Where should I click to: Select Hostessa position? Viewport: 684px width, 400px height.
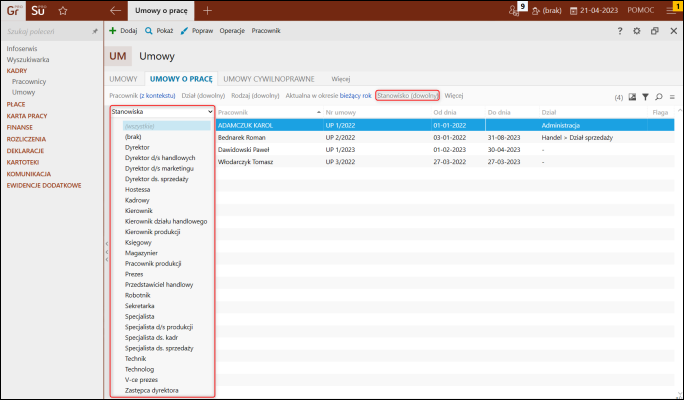click(137, 190)
